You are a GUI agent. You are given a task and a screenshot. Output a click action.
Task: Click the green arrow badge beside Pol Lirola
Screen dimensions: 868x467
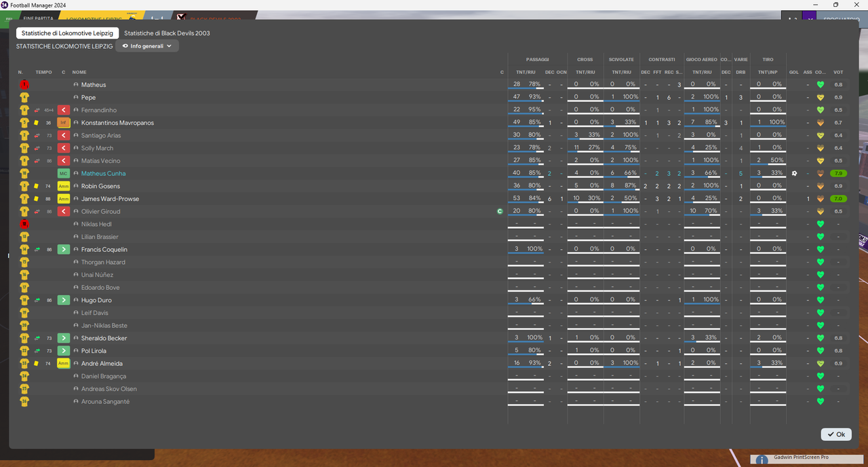click(x=64, y=350)
